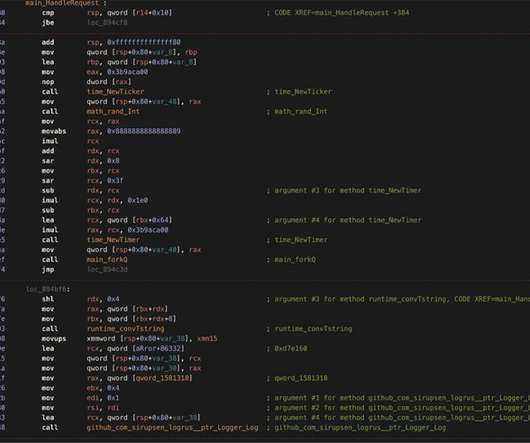Click the '; qword_1581318' comment
Viewport: 530px width, 443px height.
coord(297,378)
